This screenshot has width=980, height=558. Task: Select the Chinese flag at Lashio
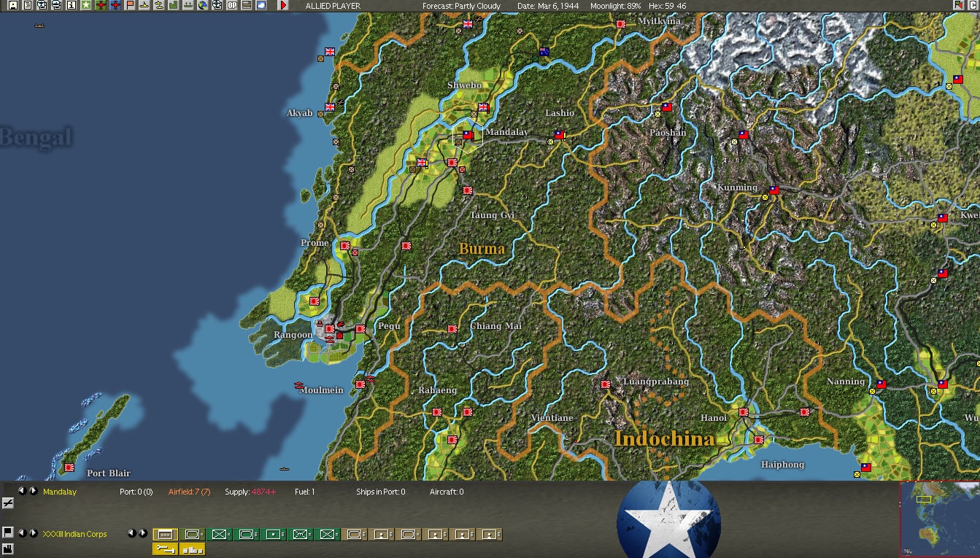point(560,135)
